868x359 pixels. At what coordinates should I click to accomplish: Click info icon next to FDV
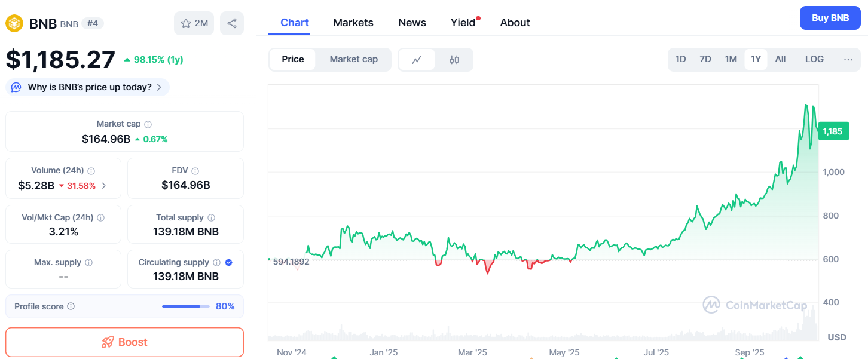(195, 171)
